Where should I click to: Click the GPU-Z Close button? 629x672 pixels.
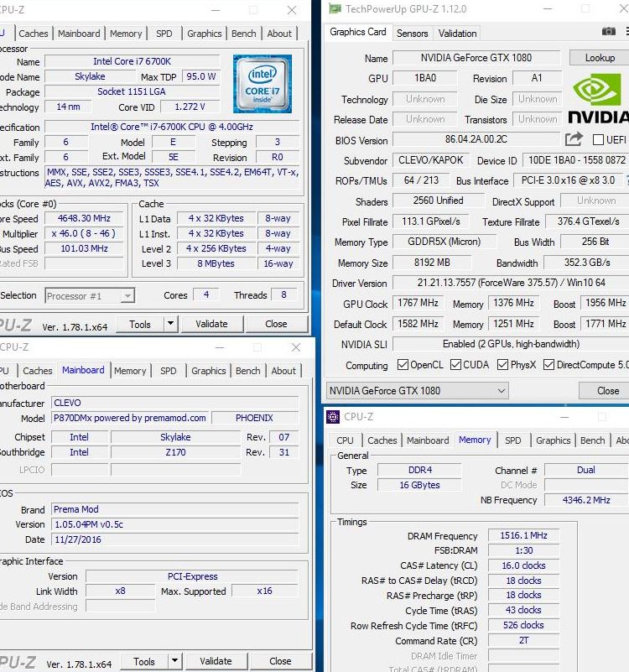pyautogui.click(x=608, y=391)
